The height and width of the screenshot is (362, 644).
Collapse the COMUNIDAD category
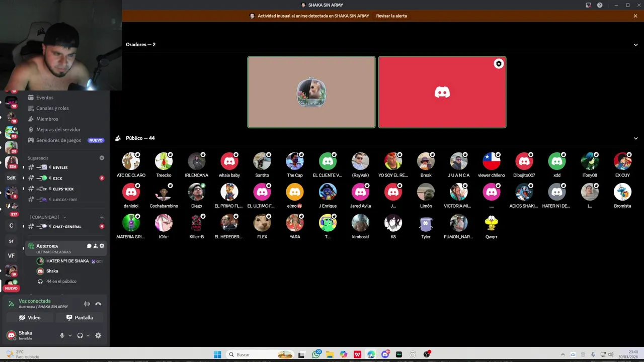(48, 217)
